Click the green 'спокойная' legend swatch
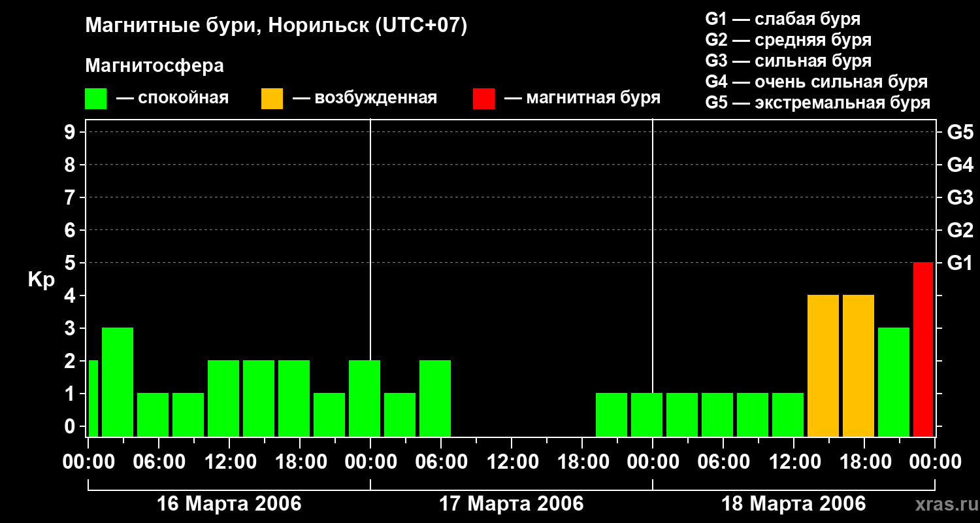 [95, 99]
